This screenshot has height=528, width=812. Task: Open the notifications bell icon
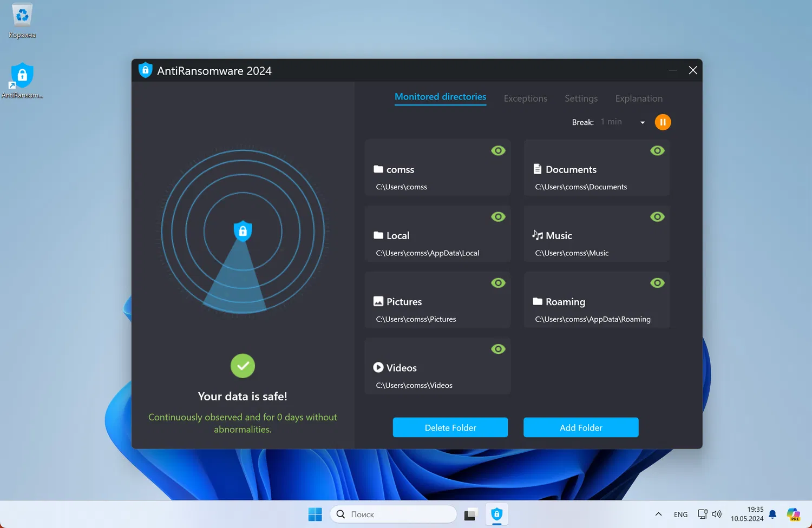click(773, 514)
